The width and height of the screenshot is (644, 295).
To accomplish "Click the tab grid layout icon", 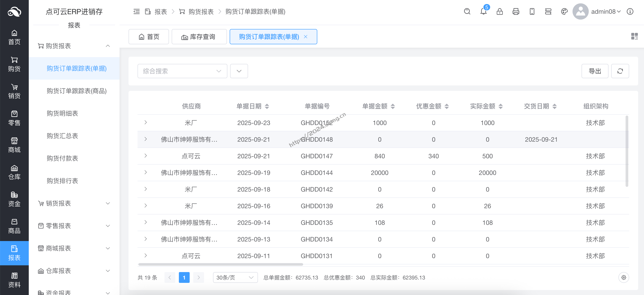I will (634, 36).
